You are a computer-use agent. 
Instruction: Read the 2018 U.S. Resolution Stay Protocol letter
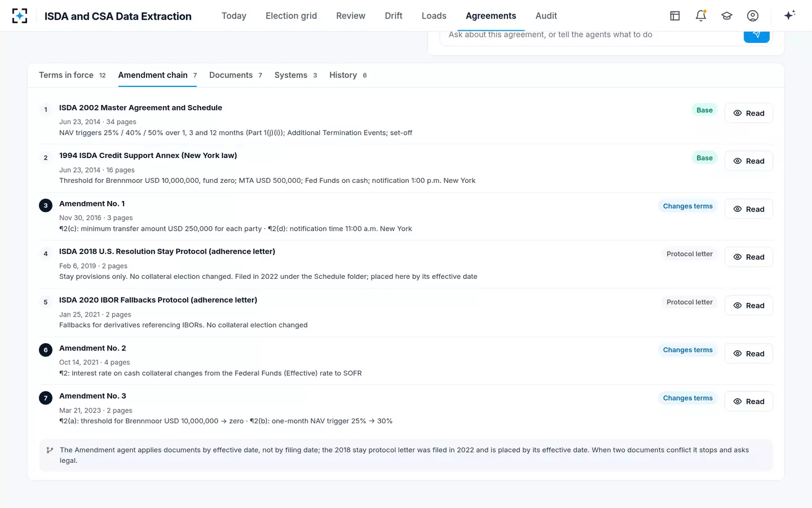pyautogui.click(x=749, y=257)
